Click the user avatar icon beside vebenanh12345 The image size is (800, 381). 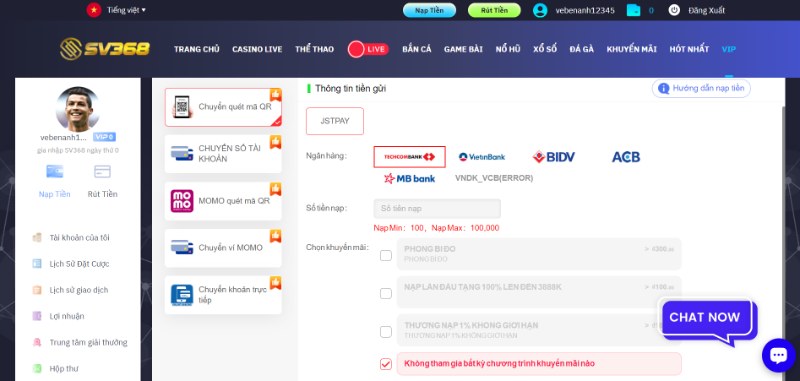pos(540,10)
